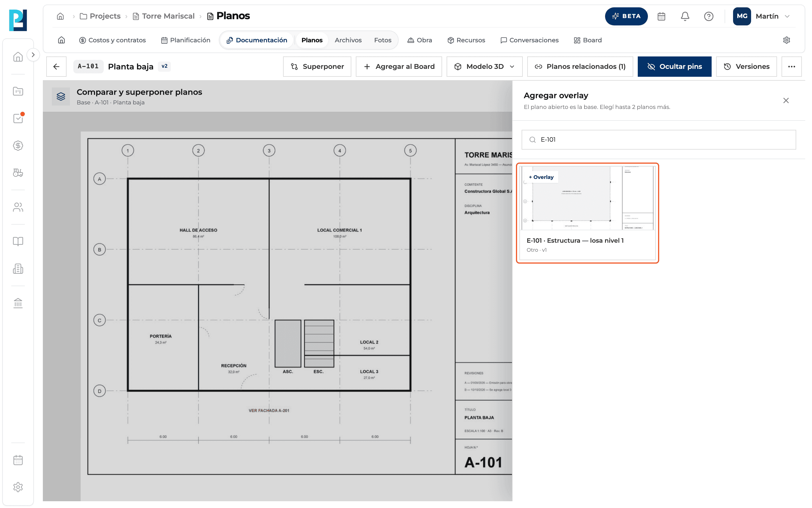Click the overlay search field containing E-101
Screen dimensions: 812x508
pos(658,139)
